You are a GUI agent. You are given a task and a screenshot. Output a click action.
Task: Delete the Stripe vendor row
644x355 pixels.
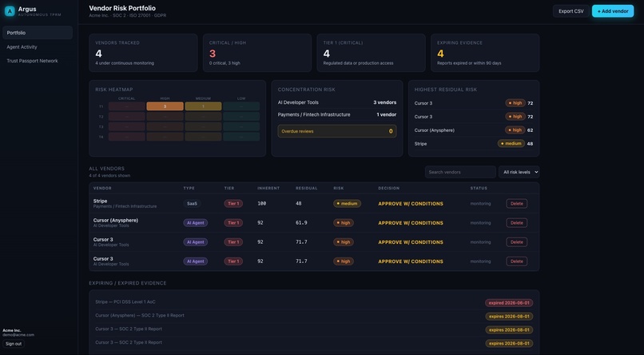tap(517, 203)
